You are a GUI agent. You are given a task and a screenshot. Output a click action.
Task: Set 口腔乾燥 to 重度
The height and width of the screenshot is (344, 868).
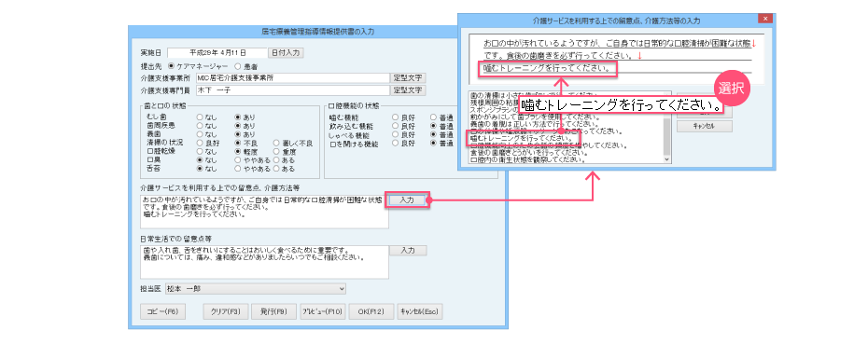(x=276, y=151)
